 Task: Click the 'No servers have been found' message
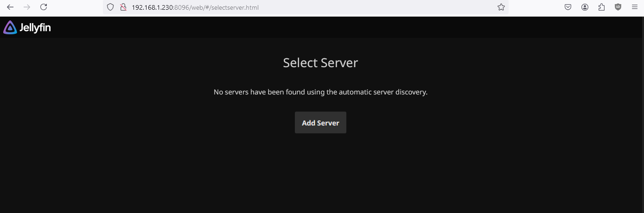pyautogui.click(x=320, y=92)
